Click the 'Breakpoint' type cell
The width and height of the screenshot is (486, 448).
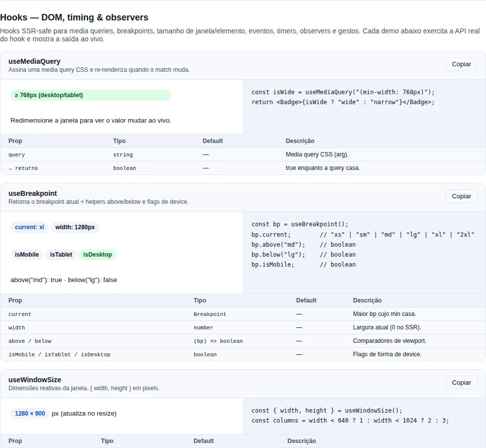point(210,314)
